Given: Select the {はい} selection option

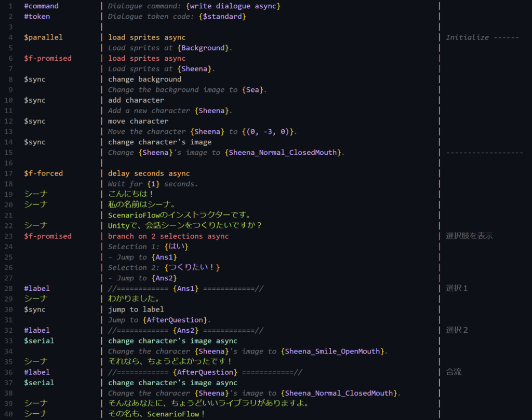Looking at the screenshot, I should pyautogui.click(x=176, y=247).
